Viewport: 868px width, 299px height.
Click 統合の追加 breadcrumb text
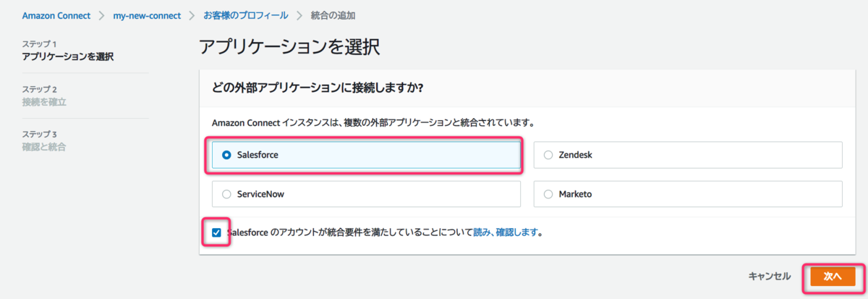coord(333,15)
